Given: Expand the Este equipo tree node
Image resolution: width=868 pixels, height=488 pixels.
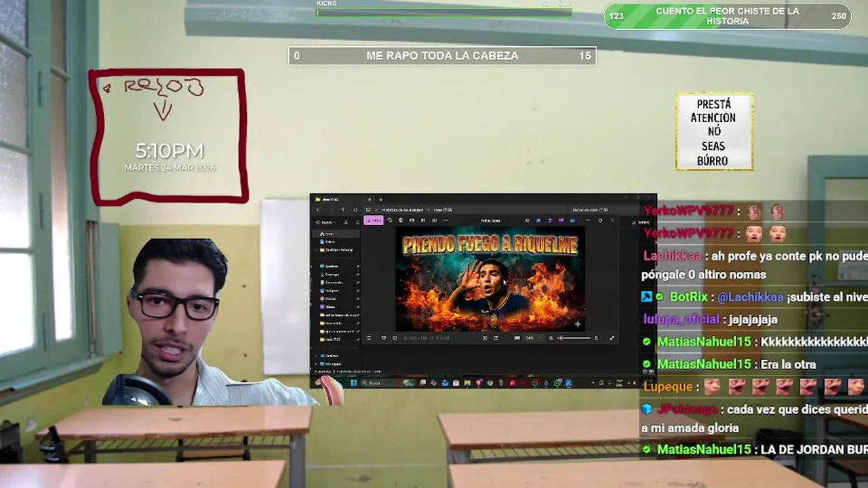Looking at the screenshot, I should click(315, 364).
